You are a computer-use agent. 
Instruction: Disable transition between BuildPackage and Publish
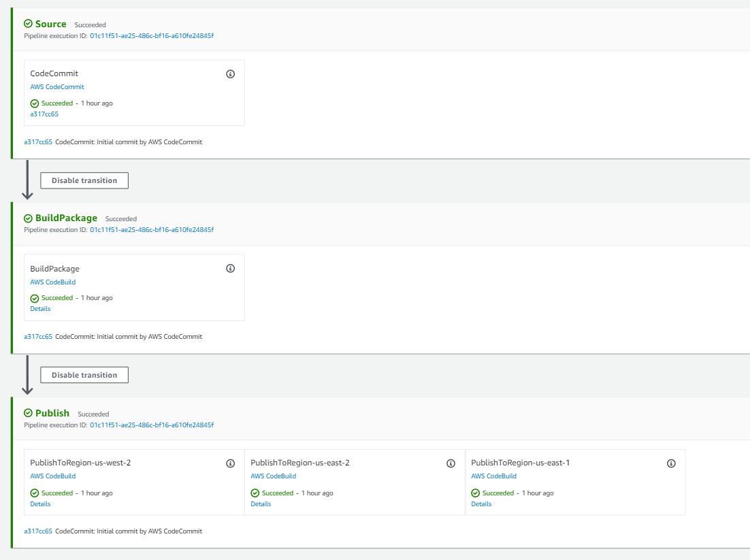84,374
